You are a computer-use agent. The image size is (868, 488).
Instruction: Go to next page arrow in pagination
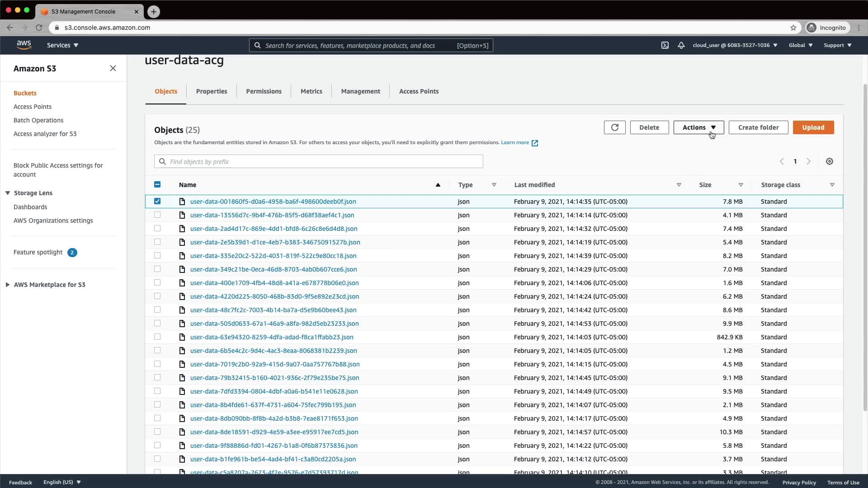pyautogui.click(x=809, y=161)
